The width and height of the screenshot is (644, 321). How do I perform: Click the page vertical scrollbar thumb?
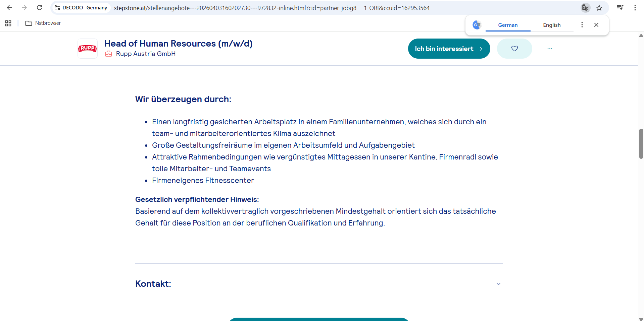(x=641, y=143)
